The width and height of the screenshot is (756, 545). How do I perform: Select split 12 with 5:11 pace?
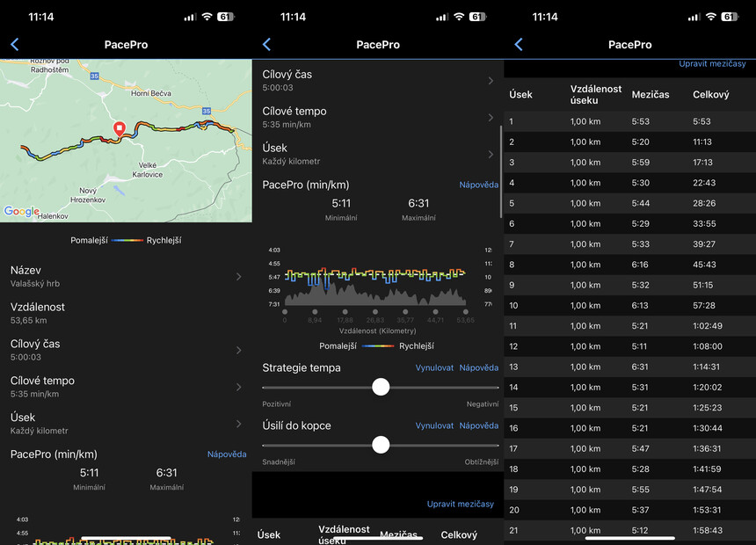click(629, 346)
